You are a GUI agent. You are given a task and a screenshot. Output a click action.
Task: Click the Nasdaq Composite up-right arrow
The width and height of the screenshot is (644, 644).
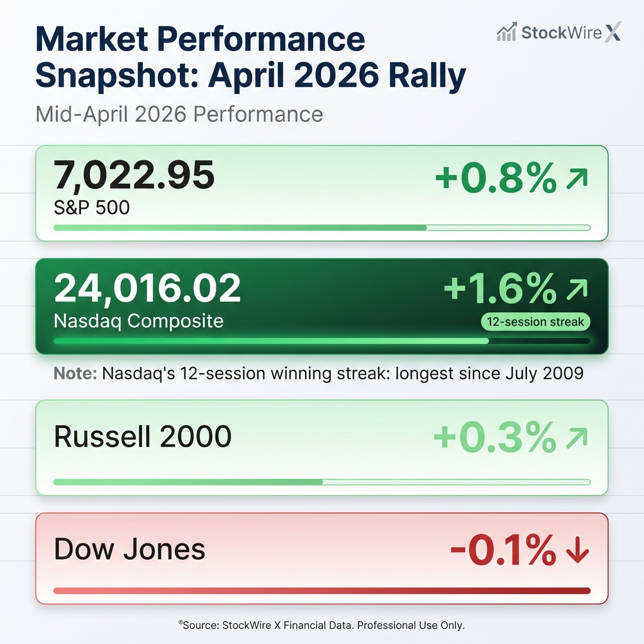576,289
